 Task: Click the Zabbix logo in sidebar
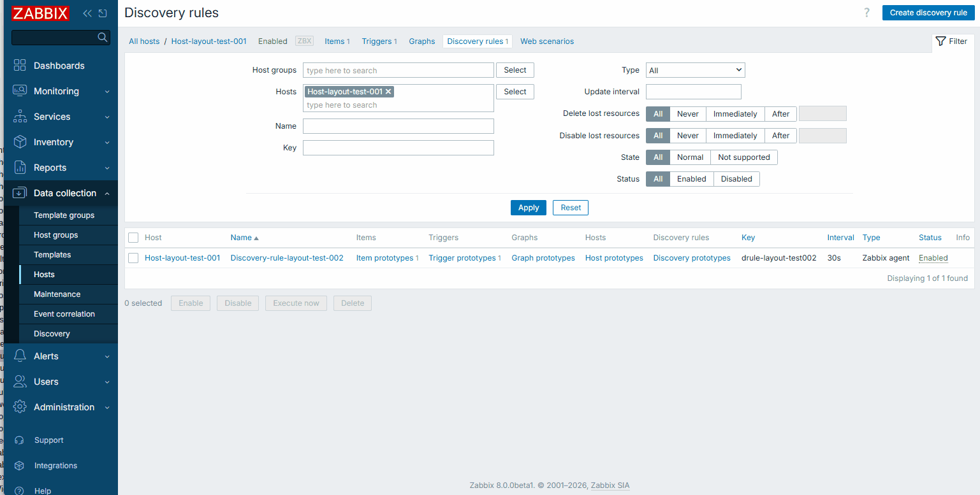(x=40, y=13)
